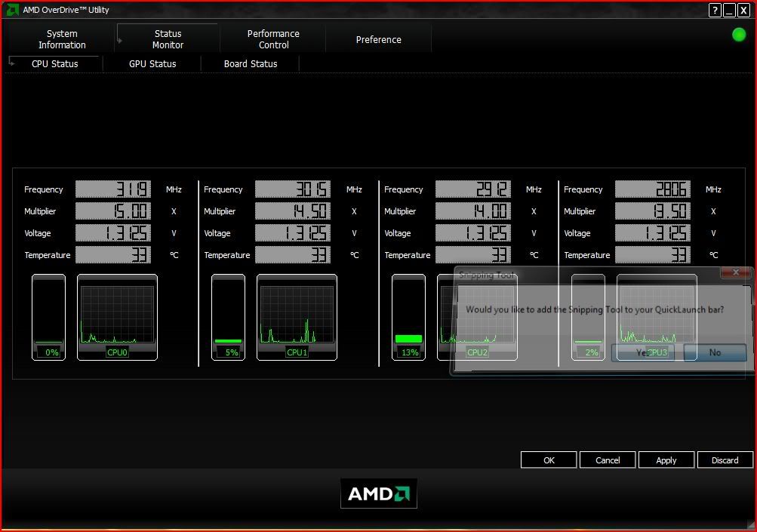Click the CPU3 temperature value 33
Screen dimensions: 757x532
653,254
